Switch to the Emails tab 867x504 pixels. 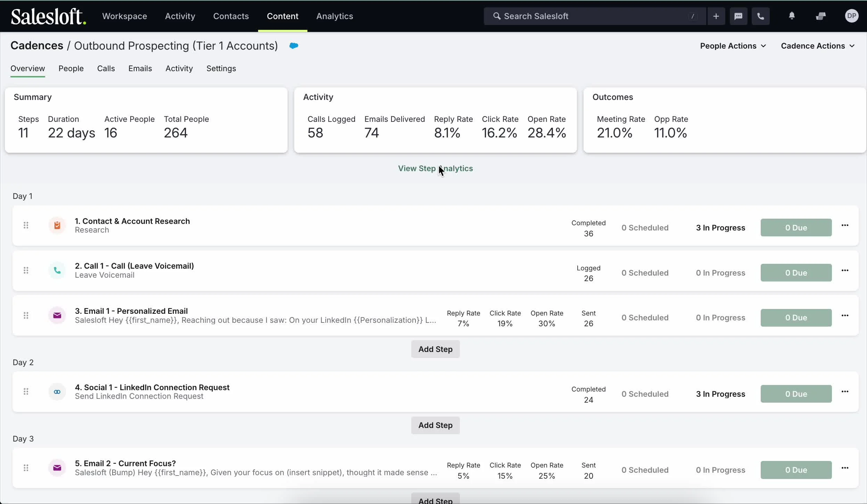(140, 69)
